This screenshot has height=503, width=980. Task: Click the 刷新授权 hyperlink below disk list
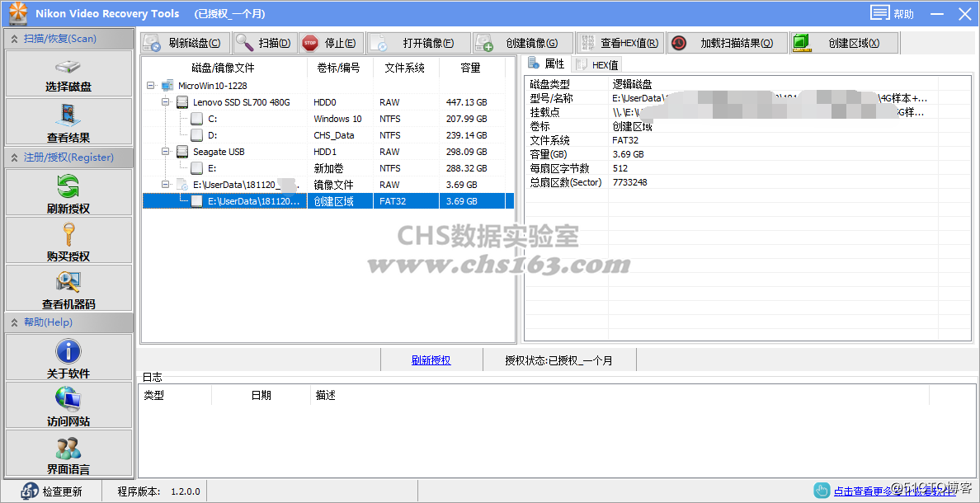[x=431, y=360]
